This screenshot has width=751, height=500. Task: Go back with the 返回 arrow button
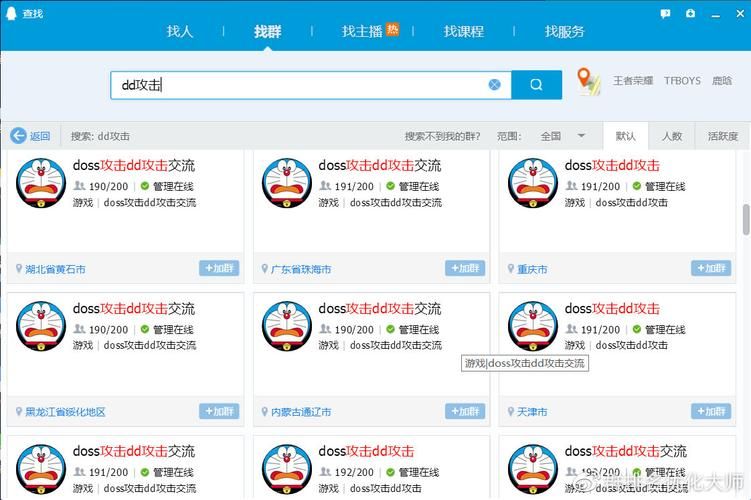(x=30, y=136)
